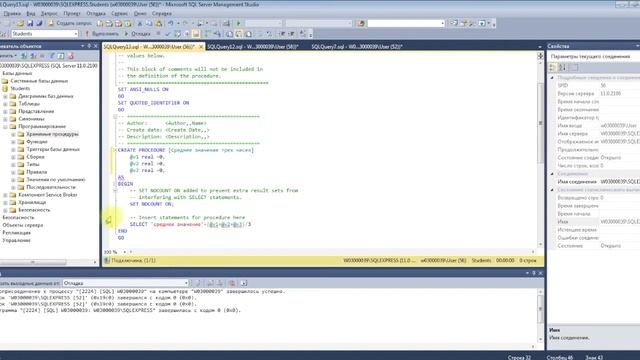640x360 pixels.
Task: Select the Объекты сервера tree item
Action: coord(22,225)
